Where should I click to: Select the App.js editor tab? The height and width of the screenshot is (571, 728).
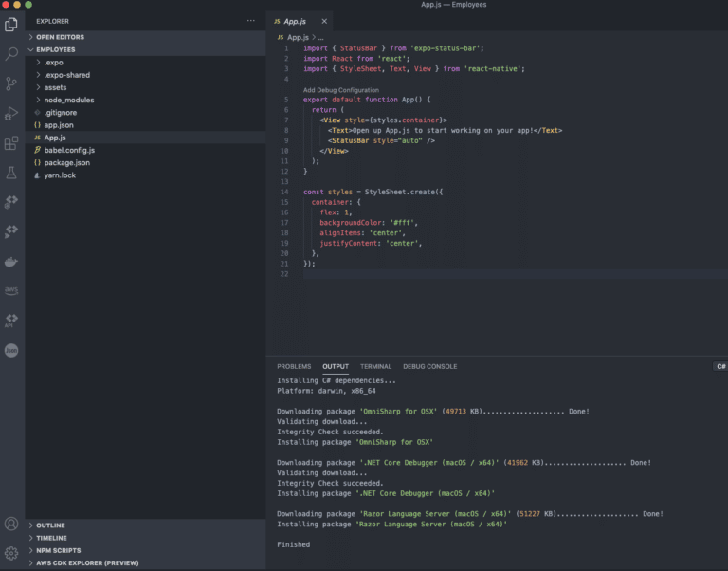300,21
